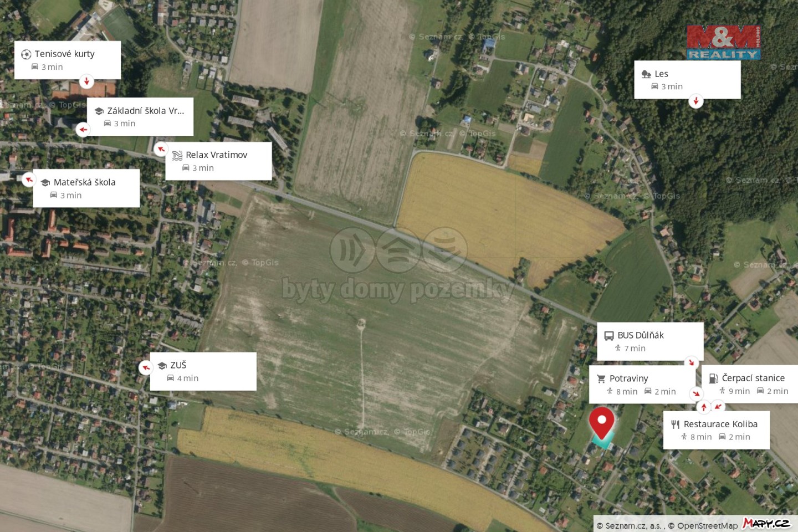Image resolution: width=798 pixels, height=532 pixels.
Task: Click the graduation cap icon beside ZUŠ
Action: point(162,366)
